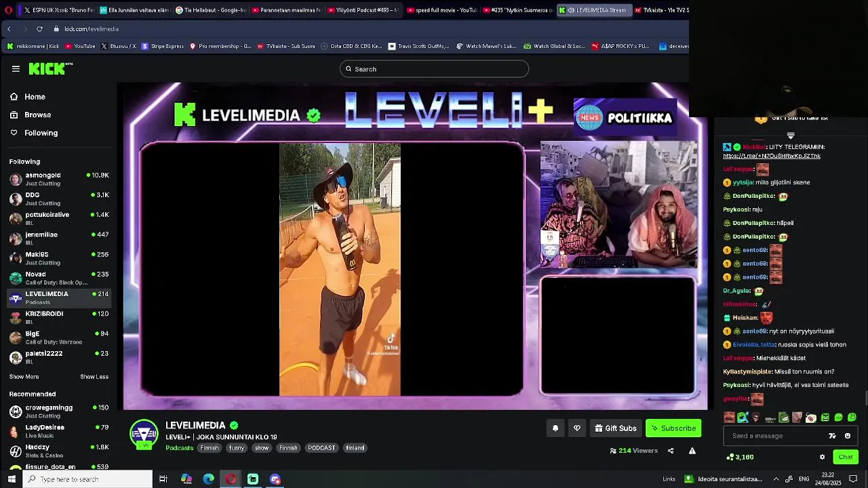
Task: Open emote picker smiley in chat box
Action: pyautogui.click(x=848, y=436)
